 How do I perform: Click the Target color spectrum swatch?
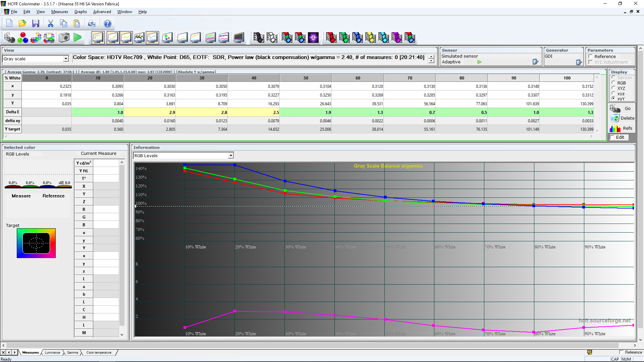tap(36, 243)
